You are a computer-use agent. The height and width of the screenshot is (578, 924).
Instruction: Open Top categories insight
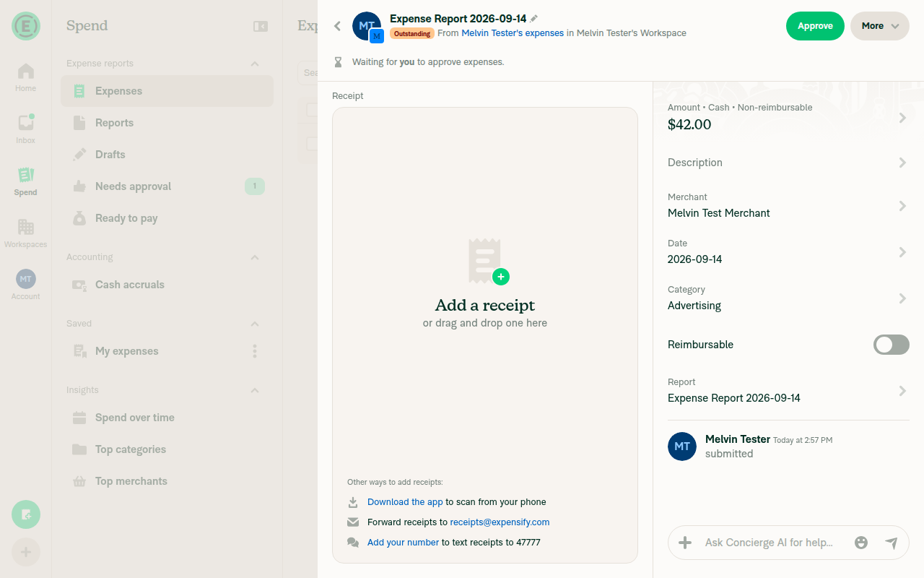167,449
